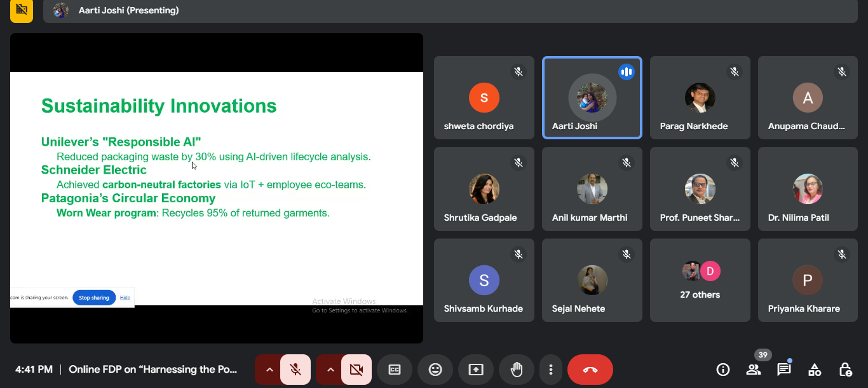Screen dimensions: 868x388
Task: Click the 'Sustainability Innovations' slide heading
Action: click(x=159, y=106)
